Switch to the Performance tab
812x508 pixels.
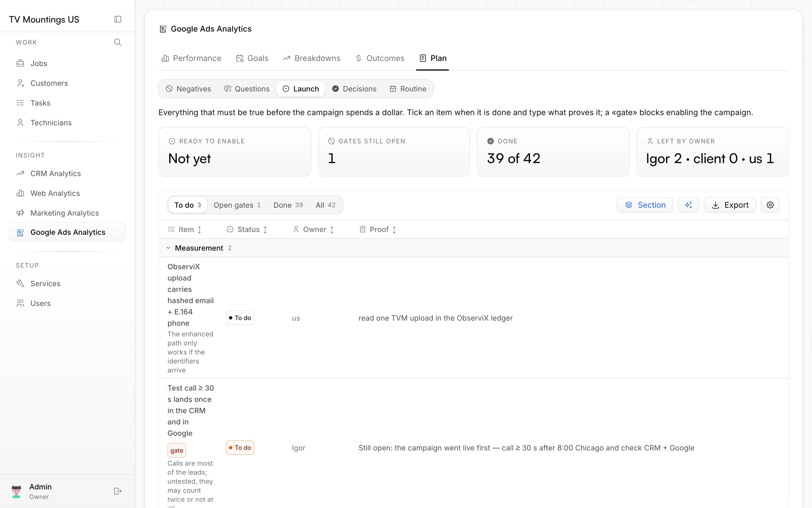click(191, 58)
